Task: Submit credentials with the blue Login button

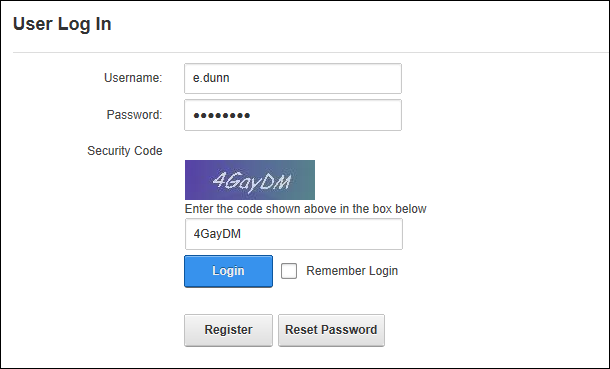Action: [228, 271]
